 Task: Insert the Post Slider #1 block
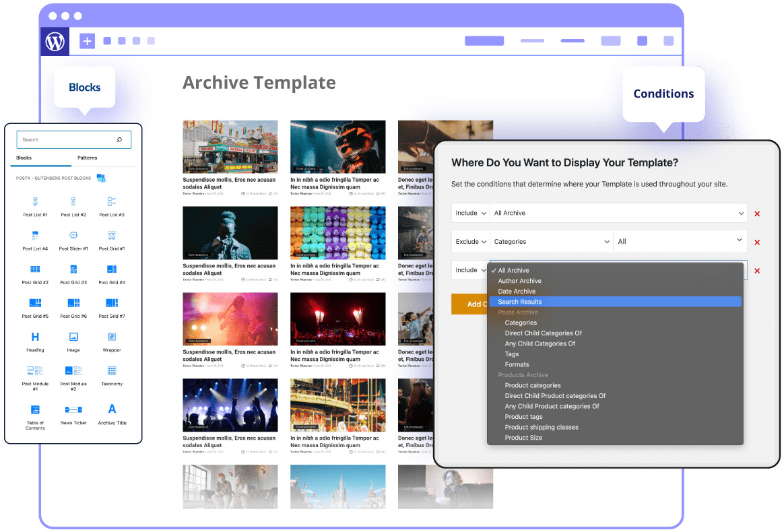tap(73, 240)
